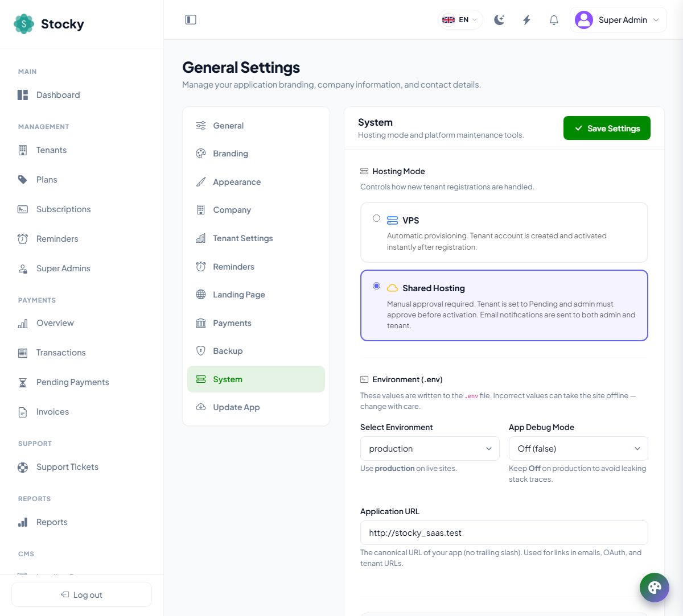Click the VPS server icon
The image size is (683, 616).
(x=393, y=220)
